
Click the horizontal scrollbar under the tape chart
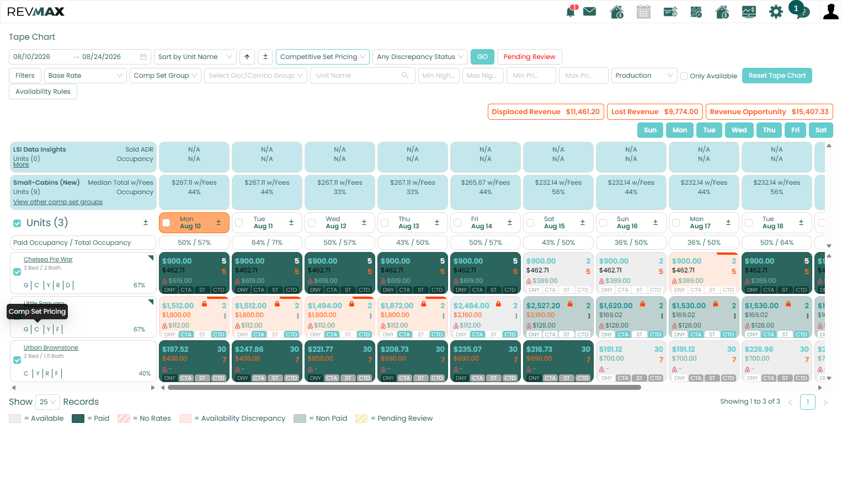(404, 388)
